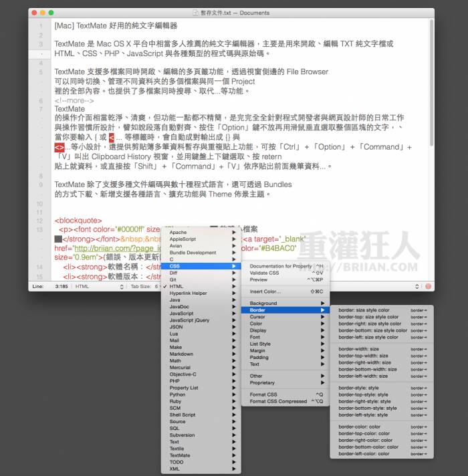Expand the Color CSS submenu
Viewport: 468px width, 476px height.
(285, 324)
